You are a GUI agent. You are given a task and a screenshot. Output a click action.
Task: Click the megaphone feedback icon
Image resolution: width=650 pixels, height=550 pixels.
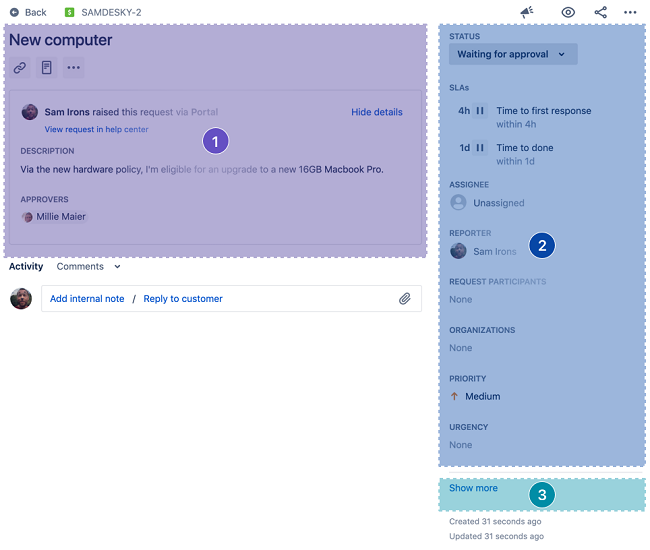(527, 12)
